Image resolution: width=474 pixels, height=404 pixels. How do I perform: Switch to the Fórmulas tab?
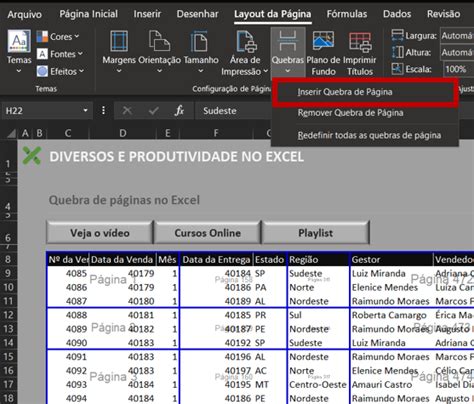[347, 14]
